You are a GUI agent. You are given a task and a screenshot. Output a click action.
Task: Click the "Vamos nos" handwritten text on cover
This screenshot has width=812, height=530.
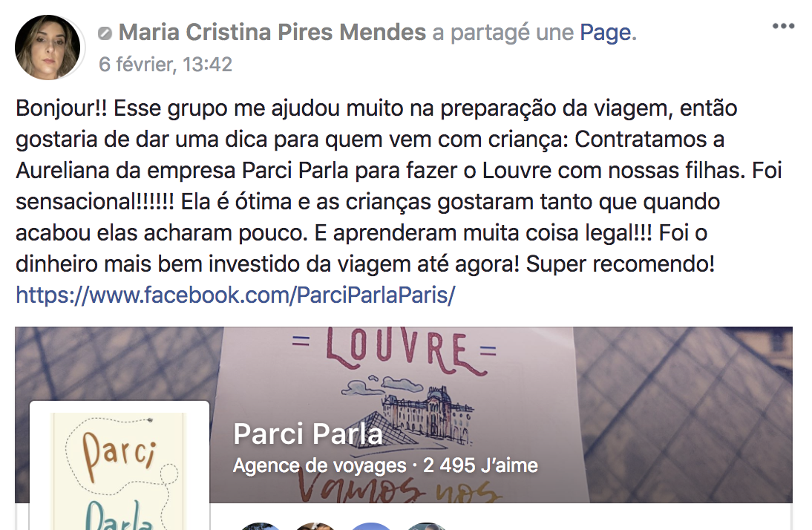click(x=399, y=490)
